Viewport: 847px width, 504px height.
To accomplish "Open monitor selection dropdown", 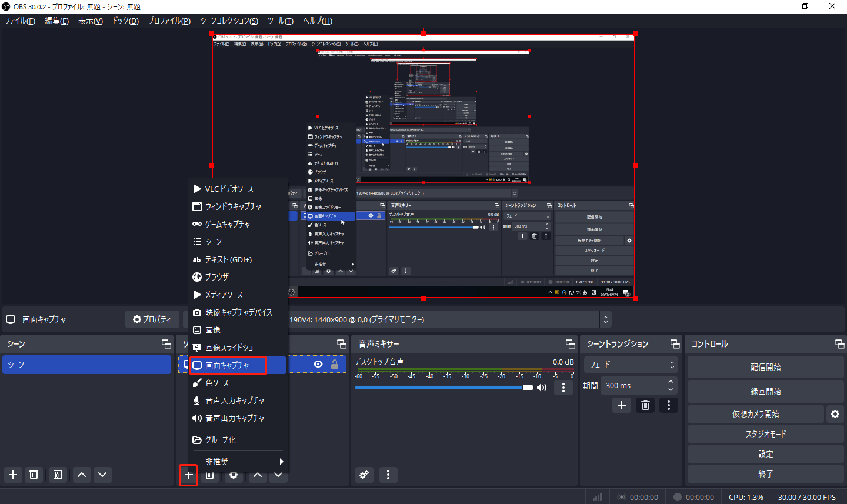I will (605, 319).
